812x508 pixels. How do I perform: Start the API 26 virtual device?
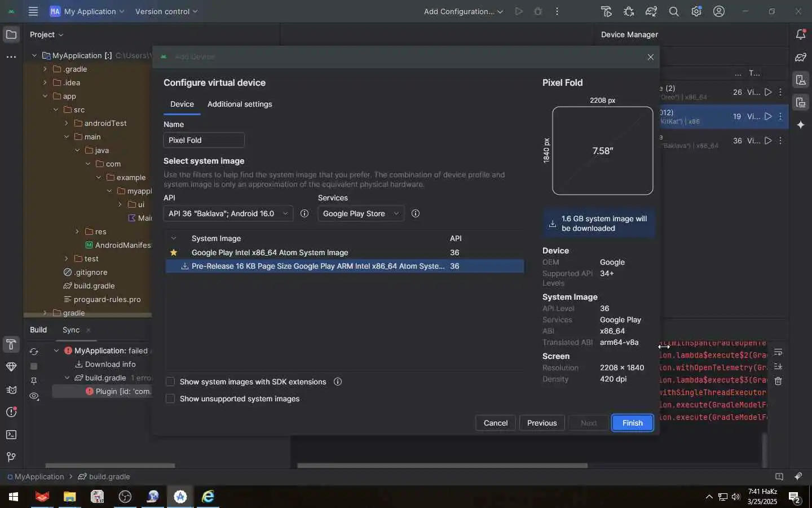pyautogui.click(x=768, y=92)
